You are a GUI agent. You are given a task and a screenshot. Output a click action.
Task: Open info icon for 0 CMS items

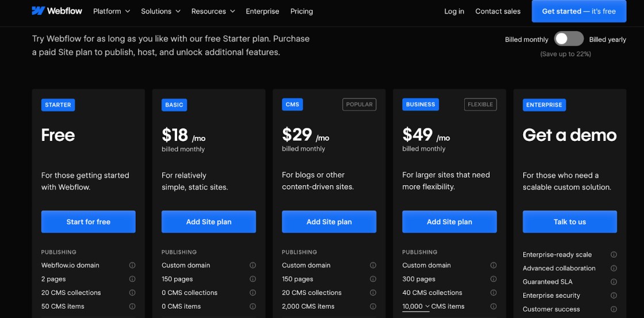pyautogui.click(x=252, y=306)
